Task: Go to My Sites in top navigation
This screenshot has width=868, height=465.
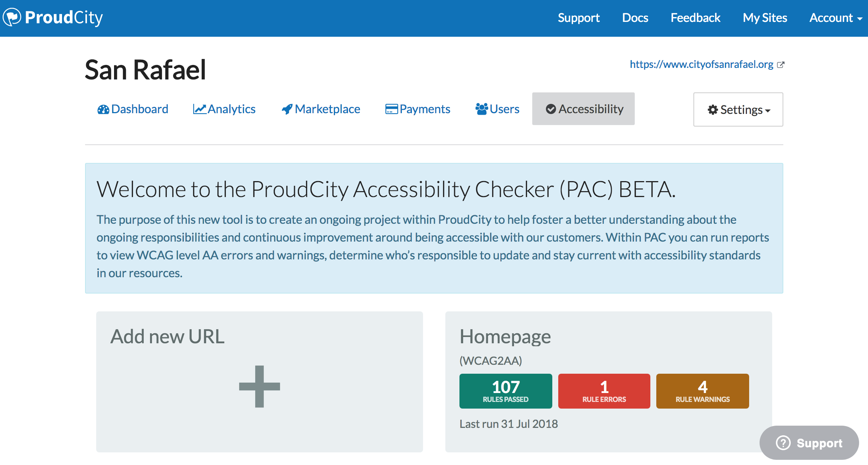Action: pos(765,18)
